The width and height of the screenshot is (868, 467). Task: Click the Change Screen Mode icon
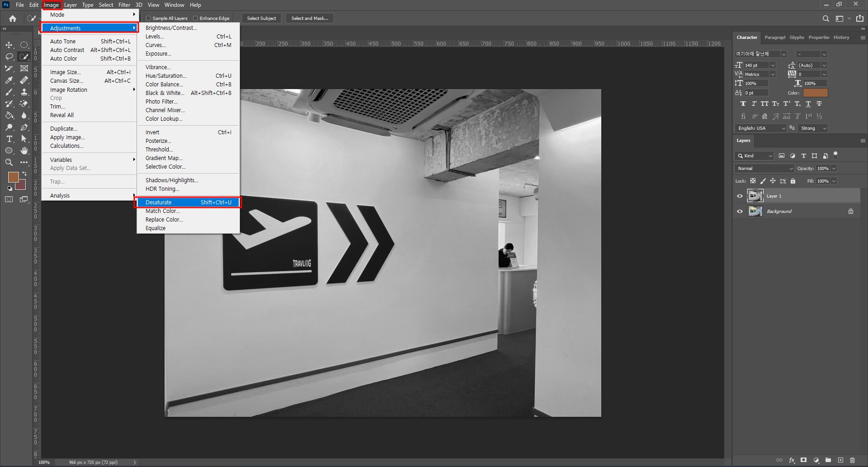pyautogui.click(x=24, y=199)
